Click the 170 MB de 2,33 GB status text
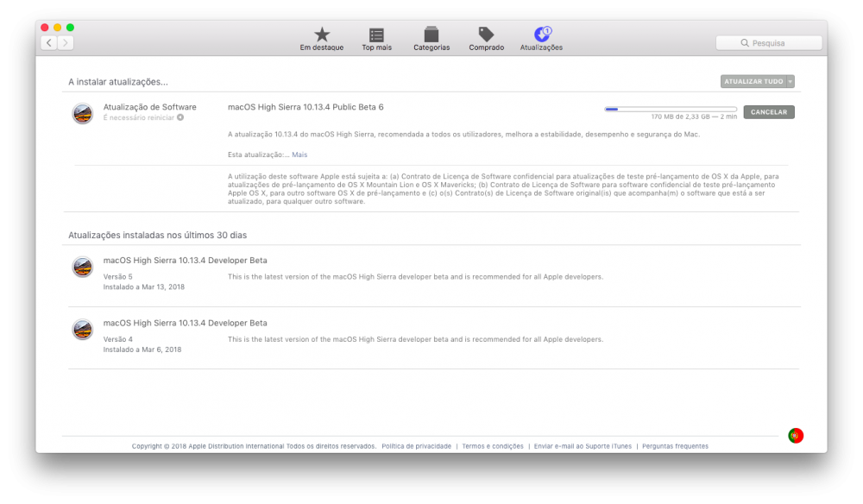 tap(694, 117)
